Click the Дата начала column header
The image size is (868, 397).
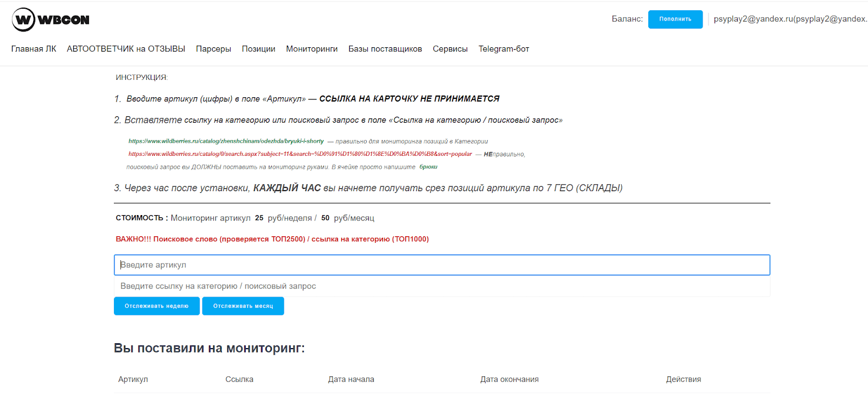[350, 380]
